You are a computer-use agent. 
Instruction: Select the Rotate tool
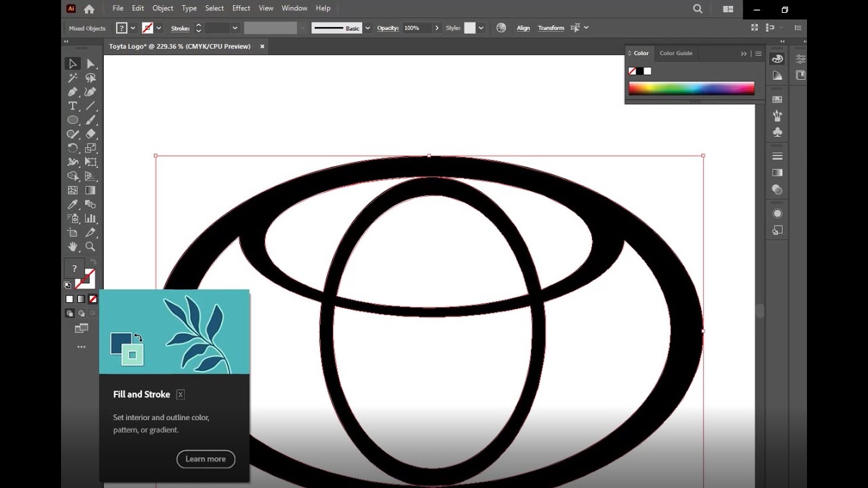coord(73,148)
